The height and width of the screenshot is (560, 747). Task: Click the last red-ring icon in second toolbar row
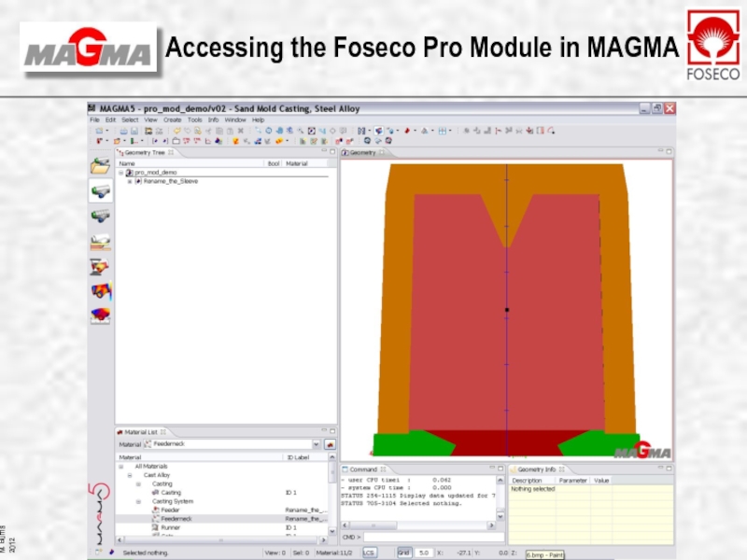coord(388,141)
